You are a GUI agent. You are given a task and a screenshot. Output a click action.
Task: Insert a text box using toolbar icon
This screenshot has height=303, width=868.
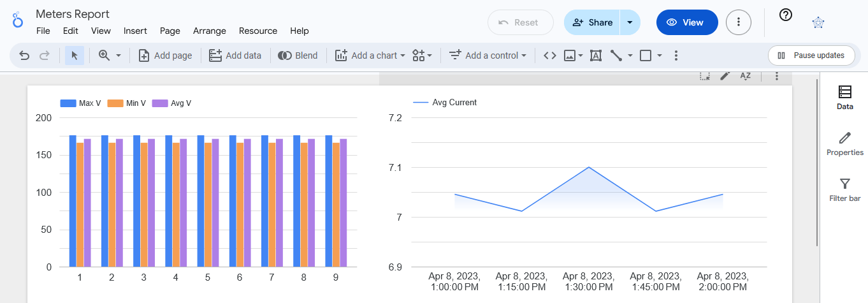coord(596,55)
